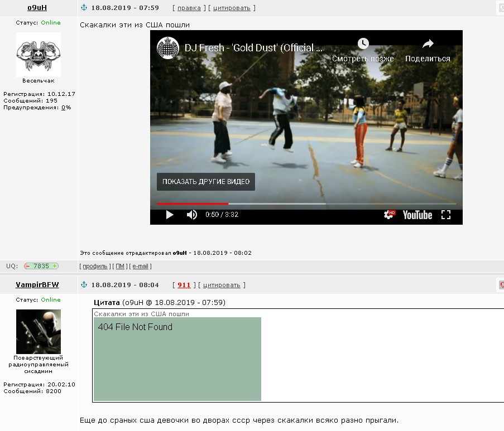Play the DJ Fresh Gold Dust video

(x=169, y=215)
